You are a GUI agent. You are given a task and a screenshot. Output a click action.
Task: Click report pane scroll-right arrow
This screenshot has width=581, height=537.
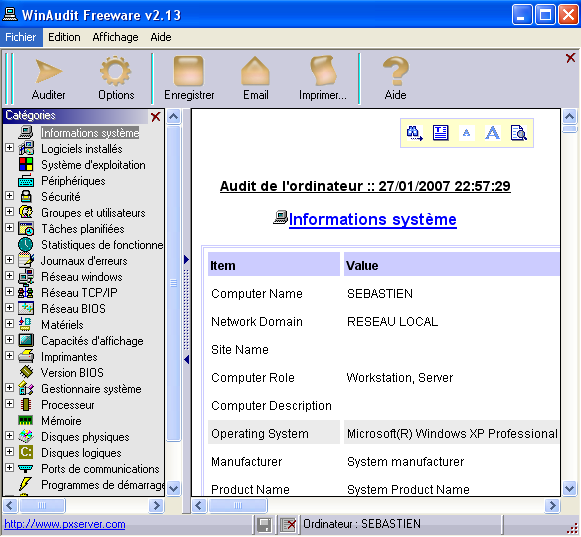point(552,506)
